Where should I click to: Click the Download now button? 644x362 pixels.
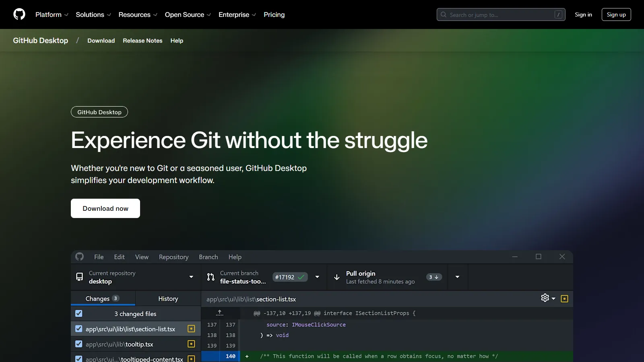[105, 208]
